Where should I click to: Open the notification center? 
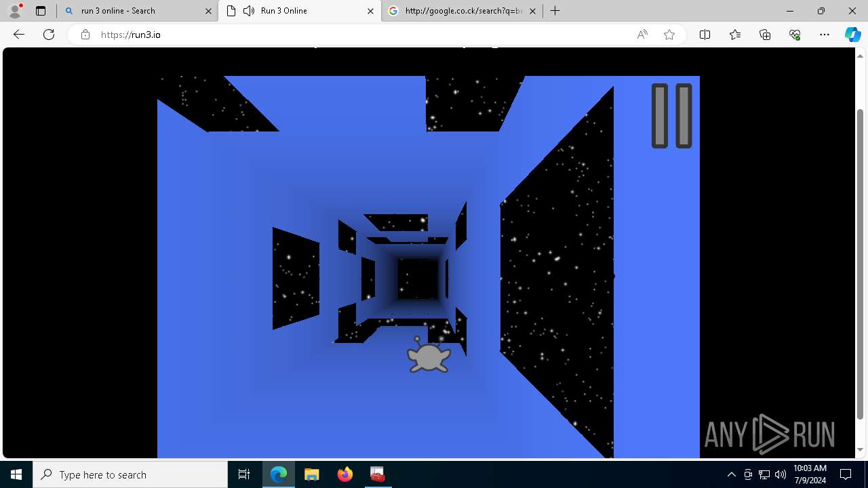846,474
